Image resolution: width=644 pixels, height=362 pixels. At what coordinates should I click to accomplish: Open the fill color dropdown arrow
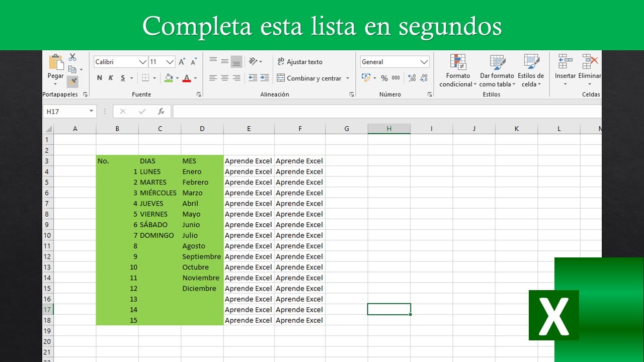click(x=177, y=78)
